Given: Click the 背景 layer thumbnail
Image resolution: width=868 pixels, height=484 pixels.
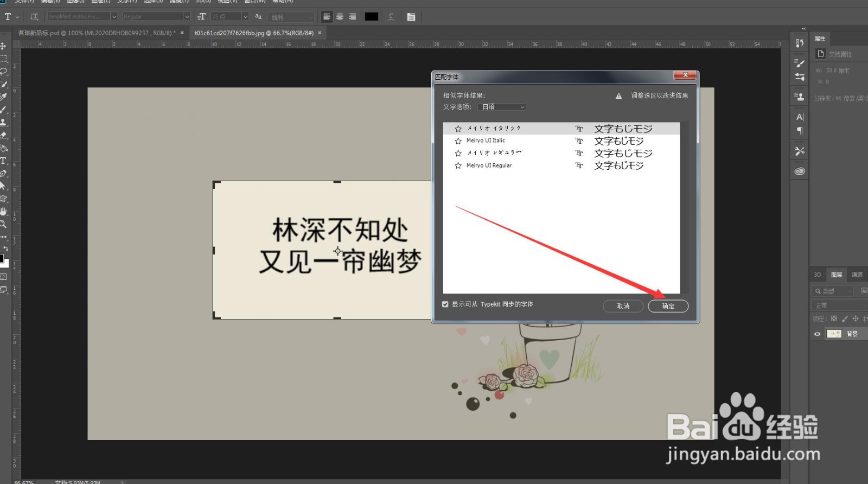Looking at the screenshot, I should [834, 334].
